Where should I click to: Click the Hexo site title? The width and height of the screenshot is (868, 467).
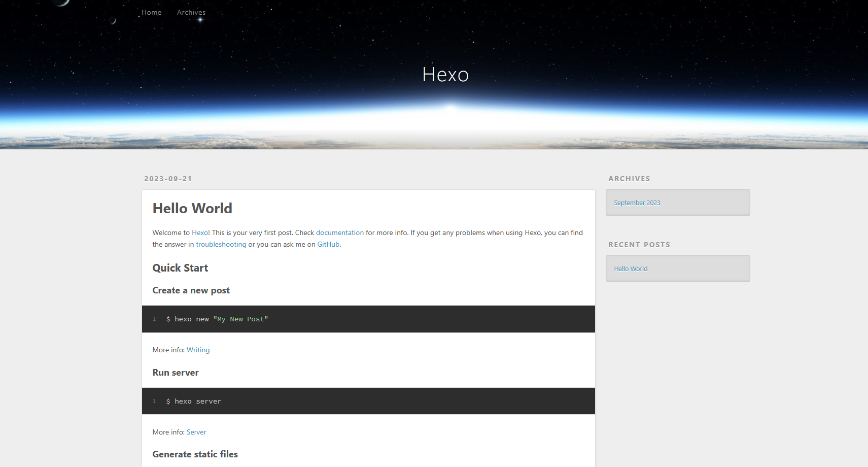coord(445,75)
